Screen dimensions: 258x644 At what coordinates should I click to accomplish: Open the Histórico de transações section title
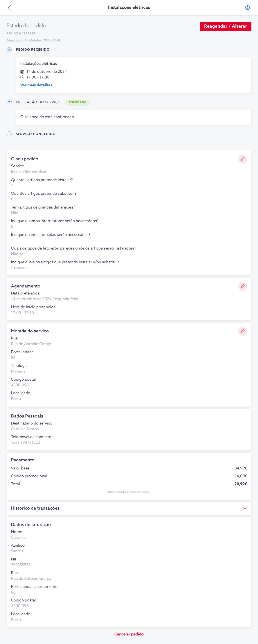[35, 508]
